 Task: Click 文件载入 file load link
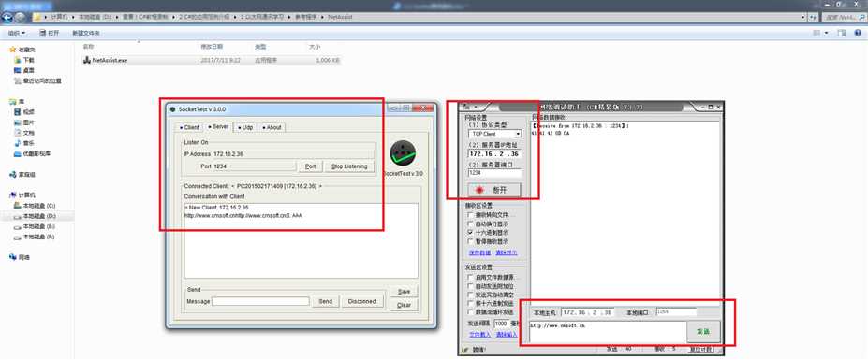(x=479, y=335)
